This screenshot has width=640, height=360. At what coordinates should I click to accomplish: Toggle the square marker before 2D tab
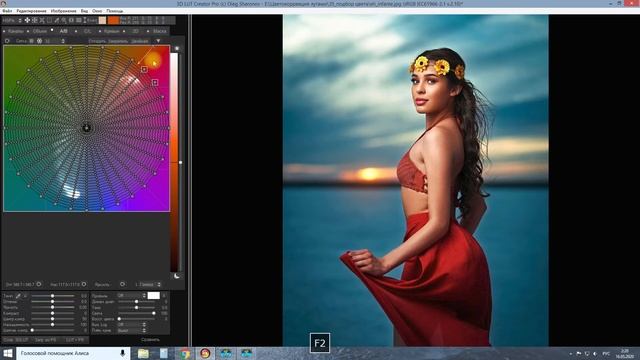(x=124, y=31)
